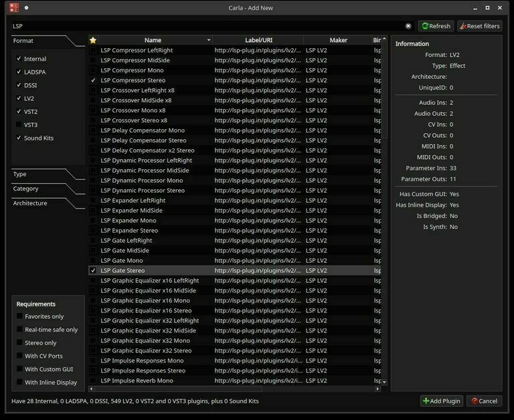Select LSP Dynamic Processor MidSide

click(x=235, y=171)
